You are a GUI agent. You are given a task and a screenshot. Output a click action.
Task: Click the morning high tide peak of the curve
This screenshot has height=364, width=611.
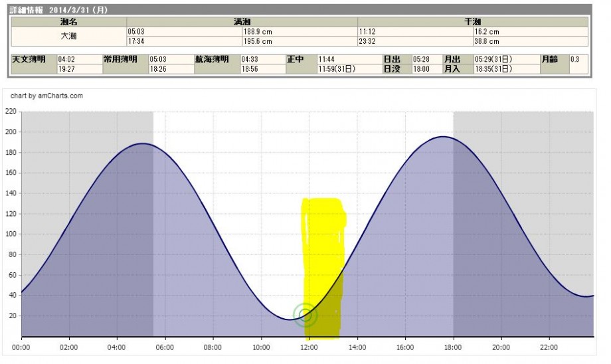[x=142, y=143]
